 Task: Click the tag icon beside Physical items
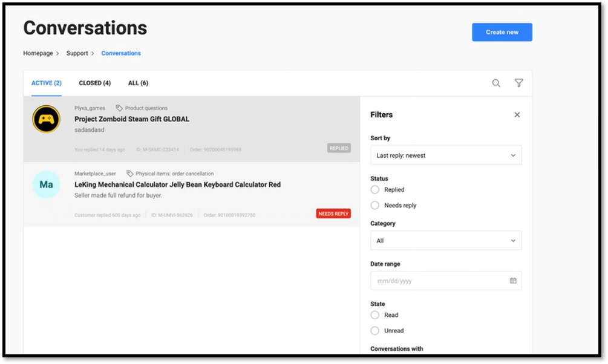129,174
